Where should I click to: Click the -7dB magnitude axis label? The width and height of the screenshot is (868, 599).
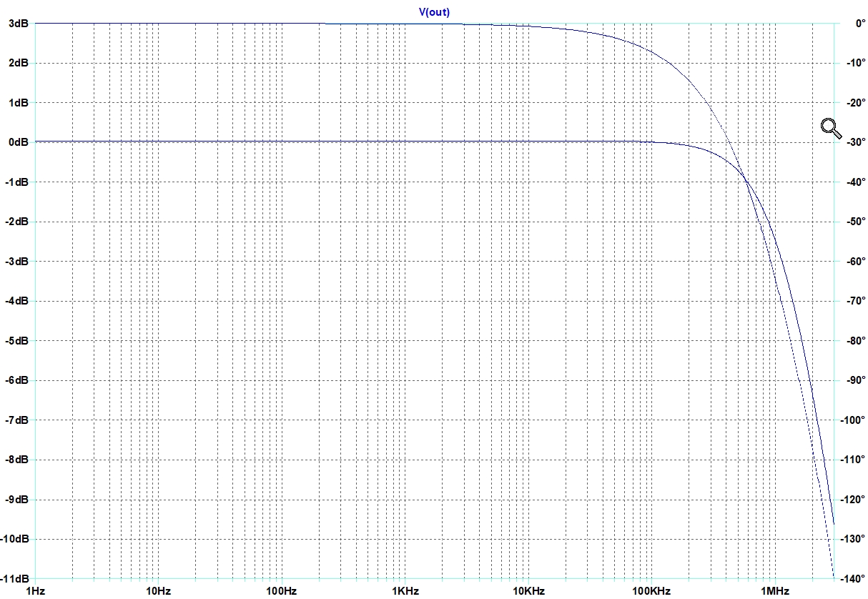pos(17,420)
